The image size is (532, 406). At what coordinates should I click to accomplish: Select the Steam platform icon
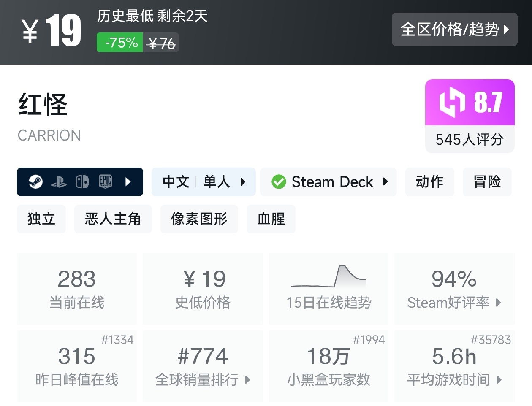(x=36, y=182)
